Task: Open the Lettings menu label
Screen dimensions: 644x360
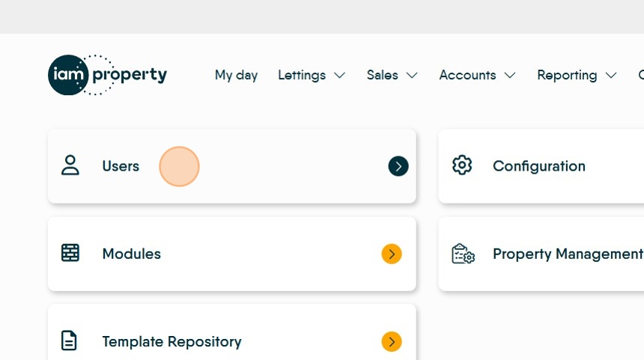Action: [302, 76]
